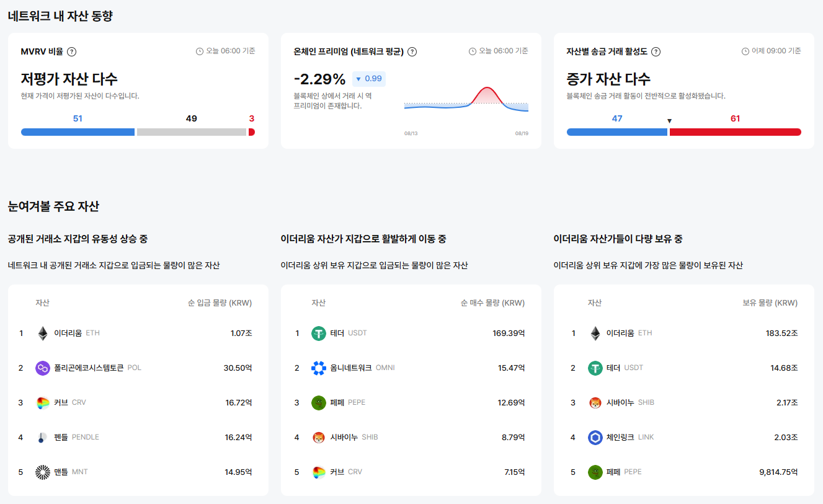The width and height of the screenshot is (823, 504).
Task: Click the 증가 자산 다수 headline
Action: pos(608,79)
